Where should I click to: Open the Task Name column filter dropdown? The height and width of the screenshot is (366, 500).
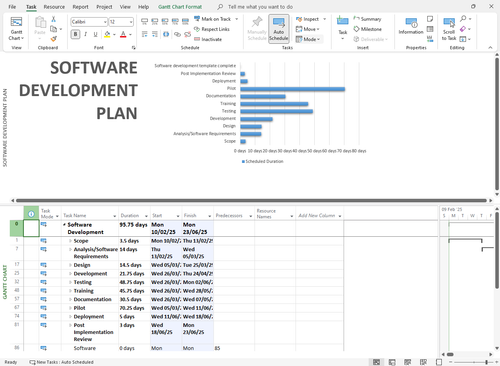114,216
